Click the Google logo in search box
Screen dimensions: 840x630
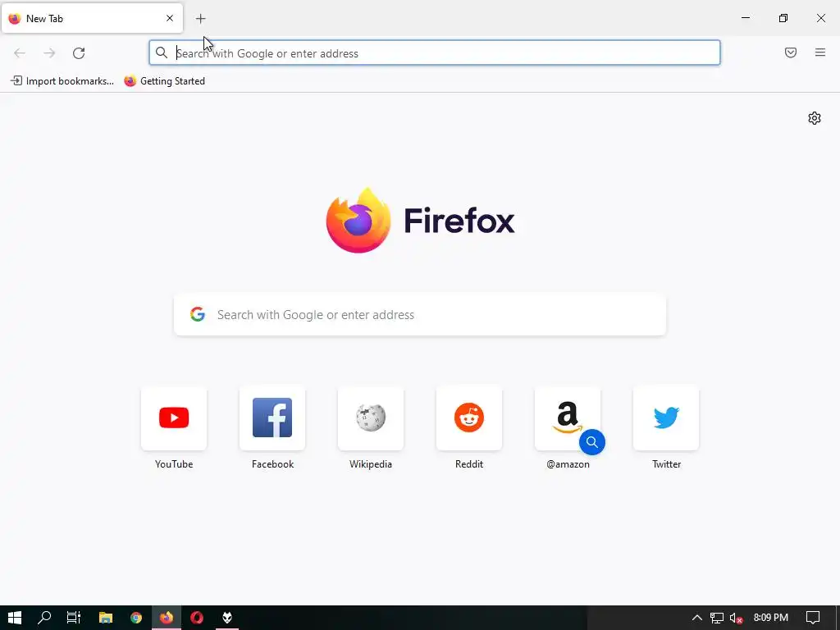198,314
